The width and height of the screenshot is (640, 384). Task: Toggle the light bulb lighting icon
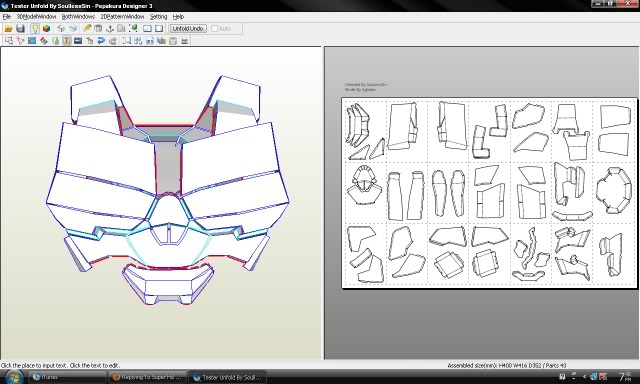pos(35,29)
